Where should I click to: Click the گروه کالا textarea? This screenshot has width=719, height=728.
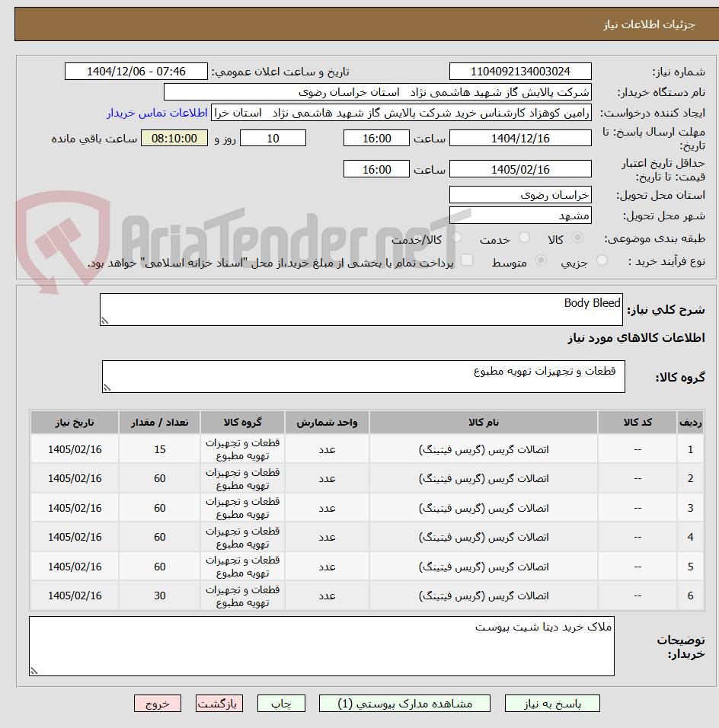click(x=363, y=376)
